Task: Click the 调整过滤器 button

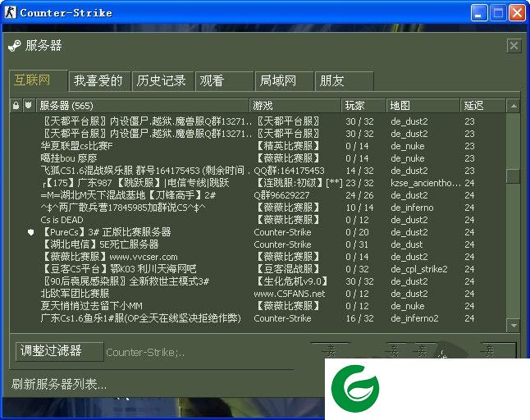Action: (59, 351)
